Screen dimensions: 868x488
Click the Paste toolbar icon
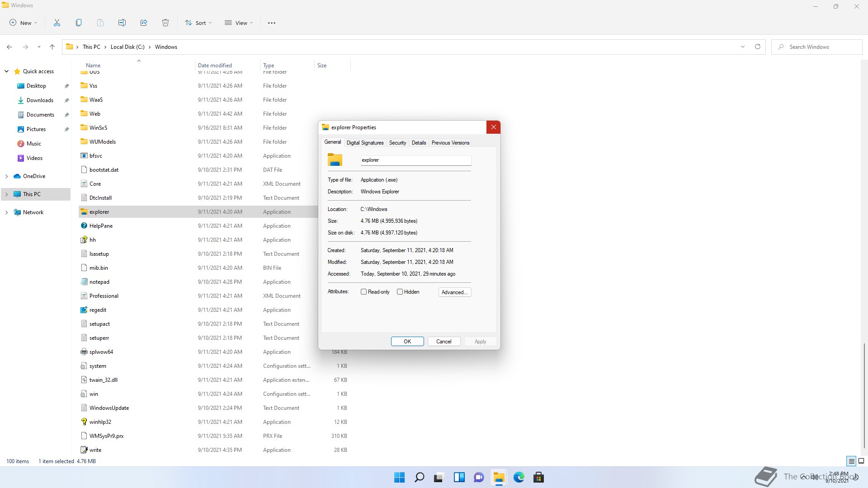tap(100, 23)
